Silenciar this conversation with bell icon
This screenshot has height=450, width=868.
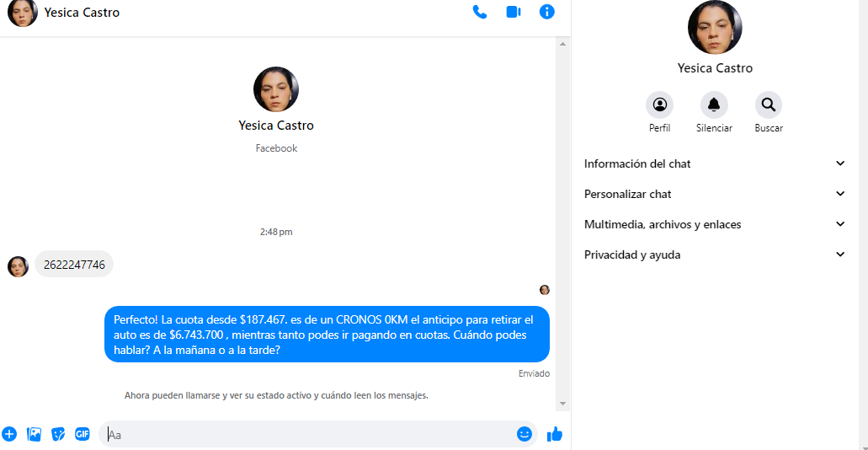714,105
